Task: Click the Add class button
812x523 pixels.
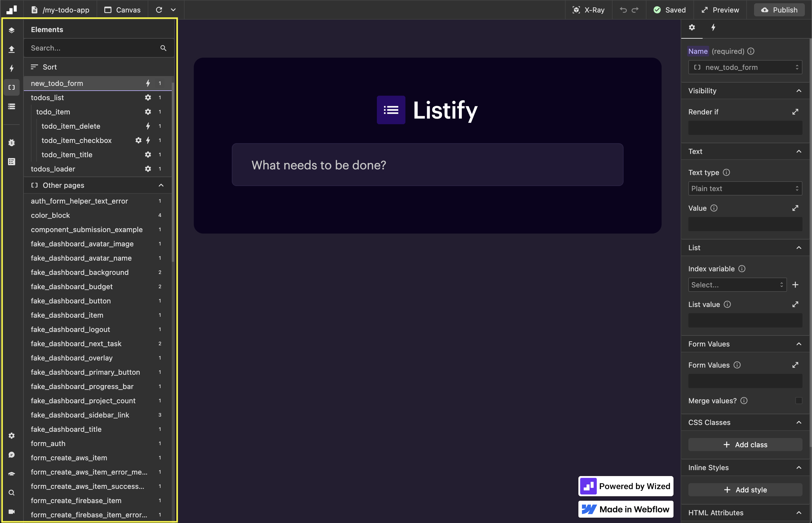Action: click(745, 444)
